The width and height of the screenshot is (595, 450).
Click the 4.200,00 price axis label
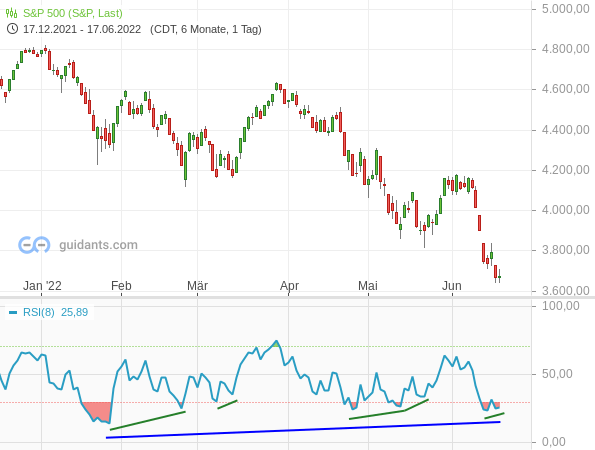565,170
